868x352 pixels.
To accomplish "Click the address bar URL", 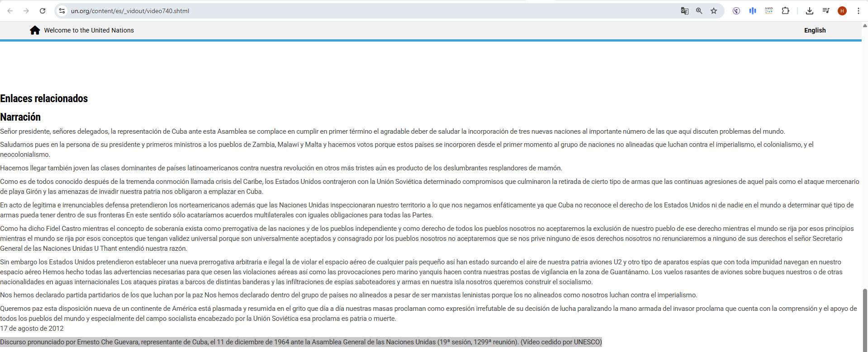I will (x=130, y=11).
